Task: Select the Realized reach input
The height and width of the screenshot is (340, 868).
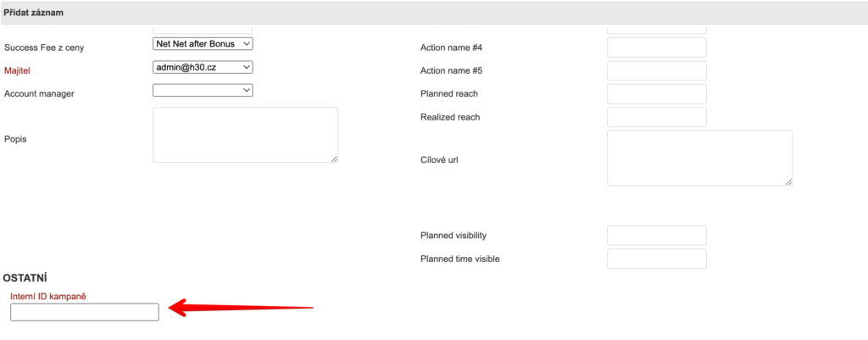Action: point(656,117)
